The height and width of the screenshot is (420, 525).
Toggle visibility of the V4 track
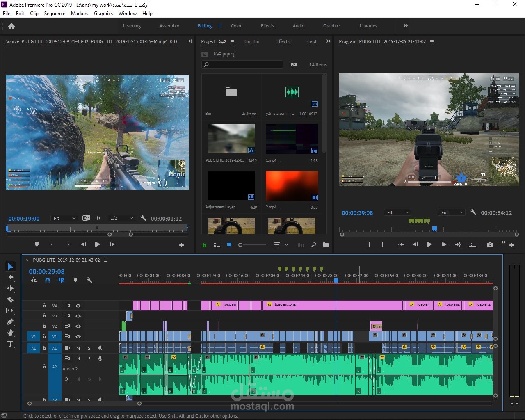point(78,306)
